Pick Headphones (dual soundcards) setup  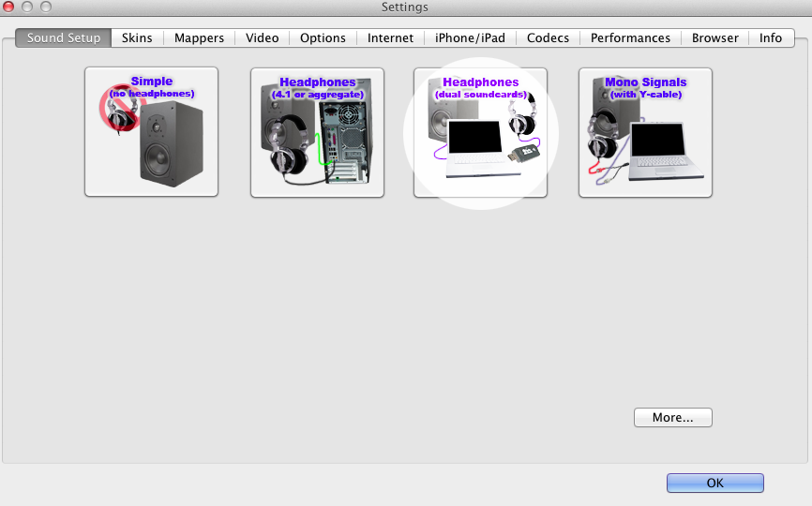pyautogui.click(x=480, y=132)
